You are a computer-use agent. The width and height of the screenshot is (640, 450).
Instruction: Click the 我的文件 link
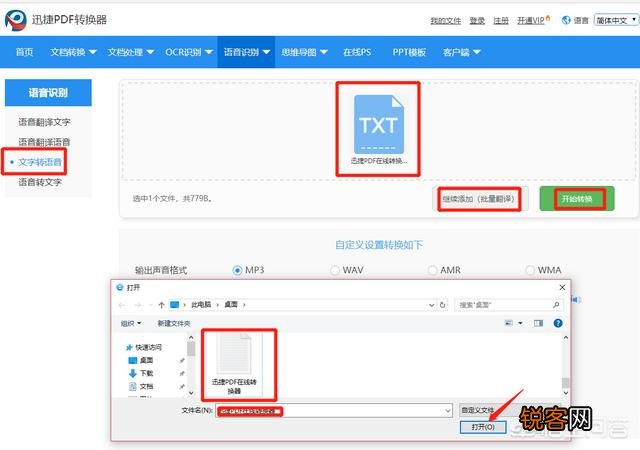(x=445, y=20)
